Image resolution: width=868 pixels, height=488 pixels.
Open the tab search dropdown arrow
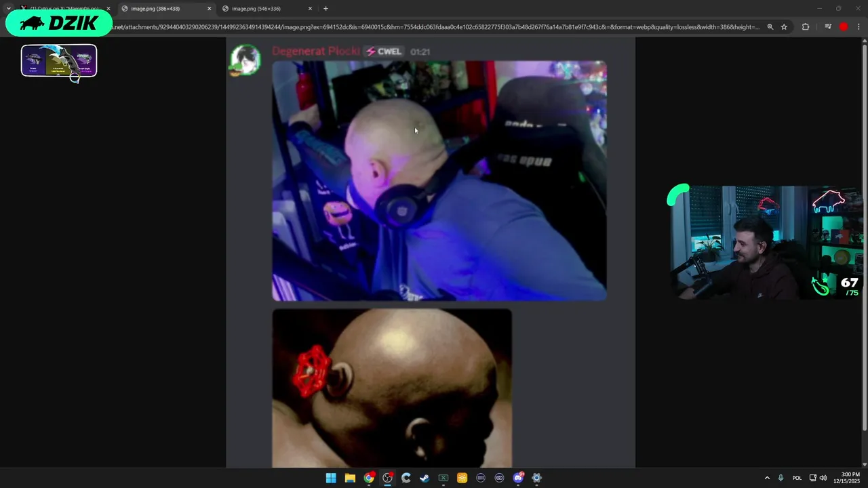8,9
